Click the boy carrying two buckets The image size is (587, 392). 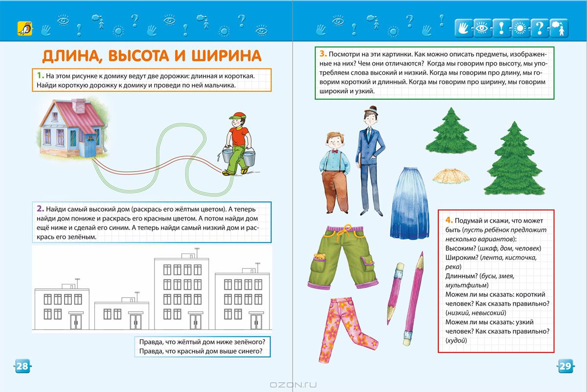237,144
